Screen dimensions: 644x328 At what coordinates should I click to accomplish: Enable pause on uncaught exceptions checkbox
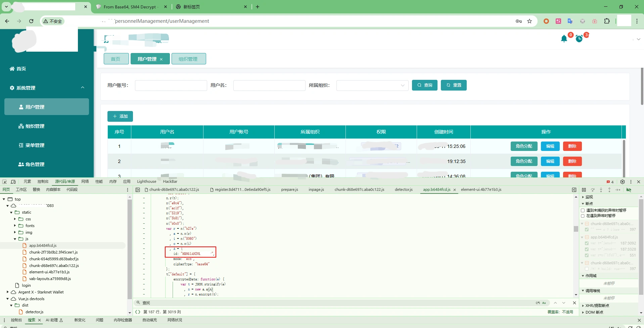click(x=583, y=210)
